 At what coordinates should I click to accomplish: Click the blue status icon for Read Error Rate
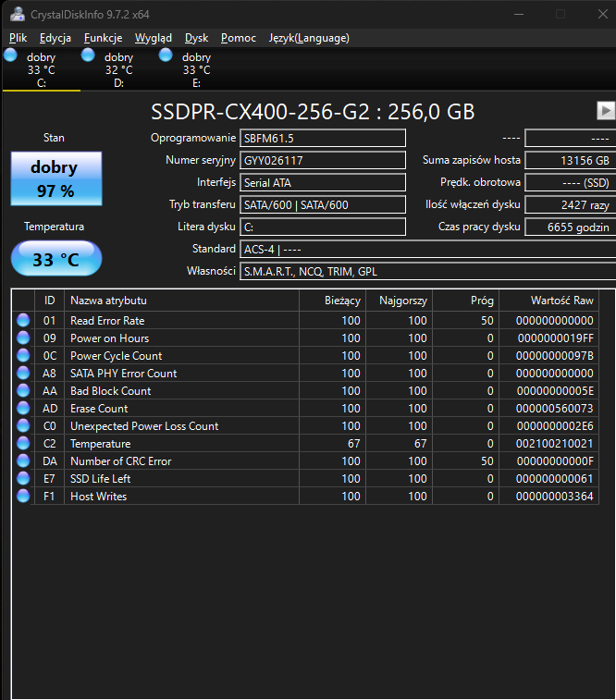[x=23, y=321]
